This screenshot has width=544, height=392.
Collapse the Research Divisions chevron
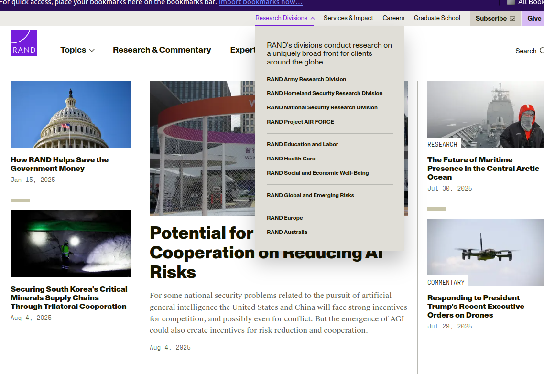tap(313, 18)
